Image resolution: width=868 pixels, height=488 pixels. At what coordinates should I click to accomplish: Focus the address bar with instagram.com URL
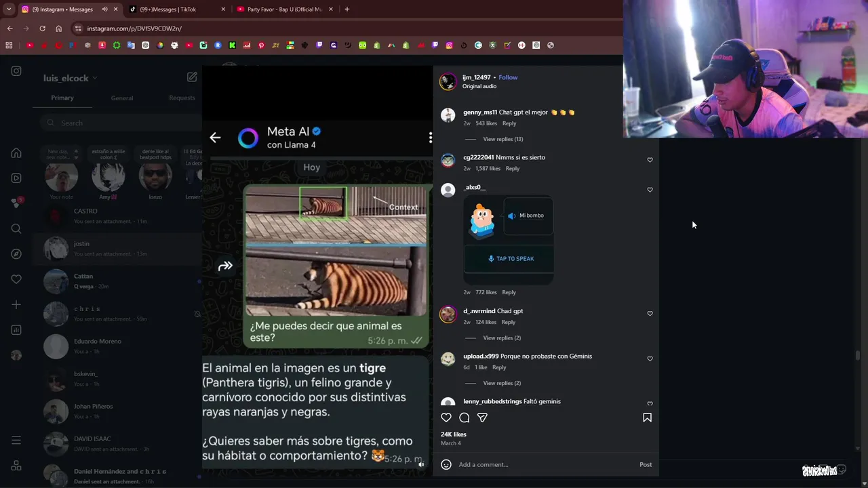346,28
